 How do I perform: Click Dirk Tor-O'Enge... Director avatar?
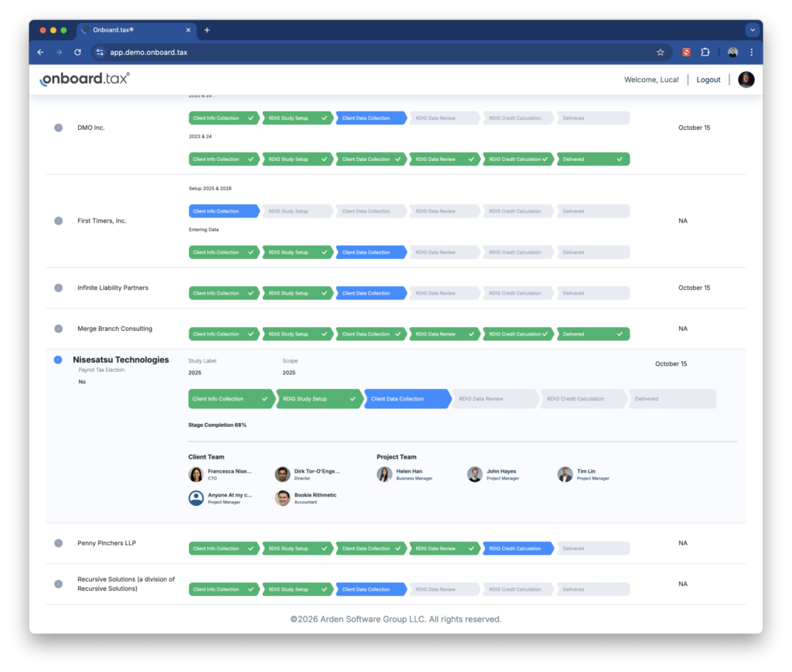[282, 474]
